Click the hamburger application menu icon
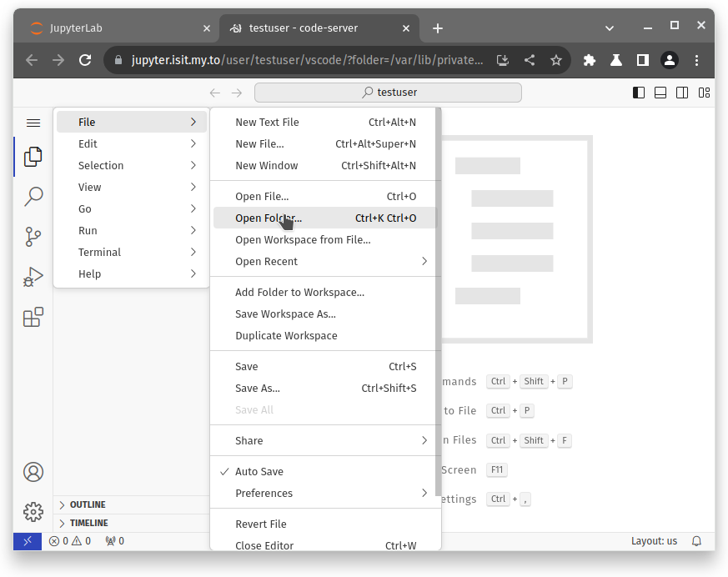The height and width of the screenshot is (577, 728). [33, 123]
